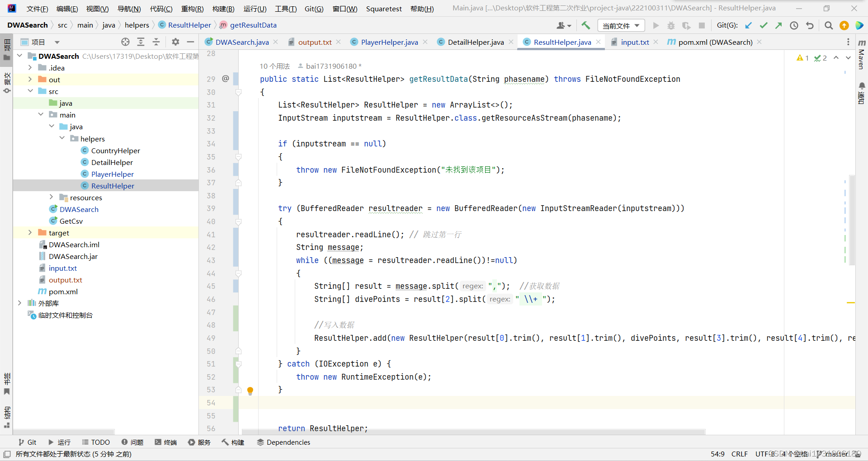Click Run with Coverage icon
Screen dimensions: 868x461
coord(686,26)
